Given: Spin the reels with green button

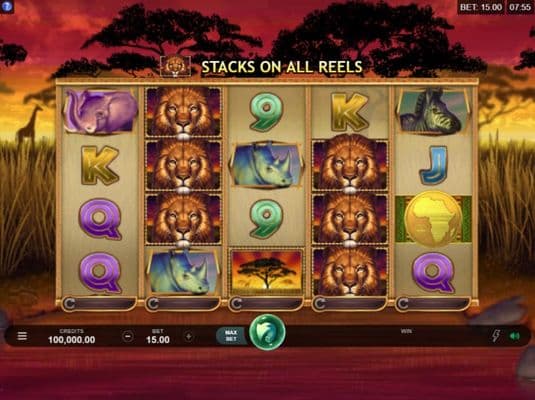Looking at the screenshot, I should (x=267, y=332).
